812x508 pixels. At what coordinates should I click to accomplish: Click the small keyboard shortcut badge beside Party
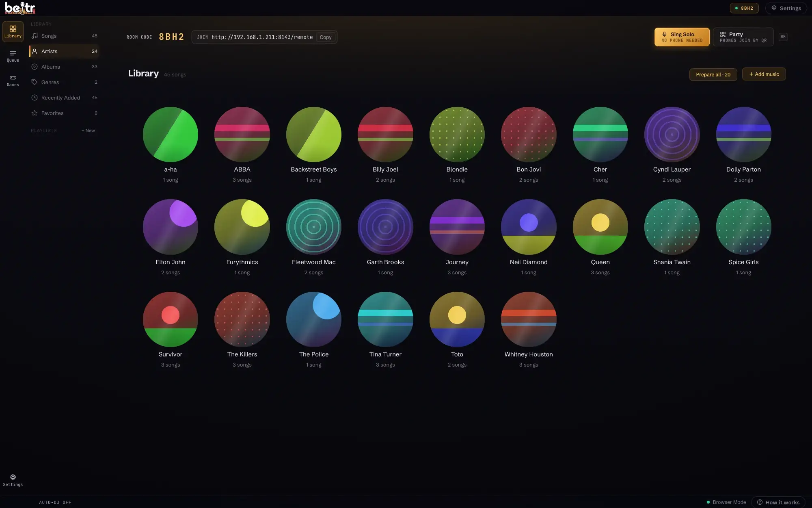coord(783,37)
